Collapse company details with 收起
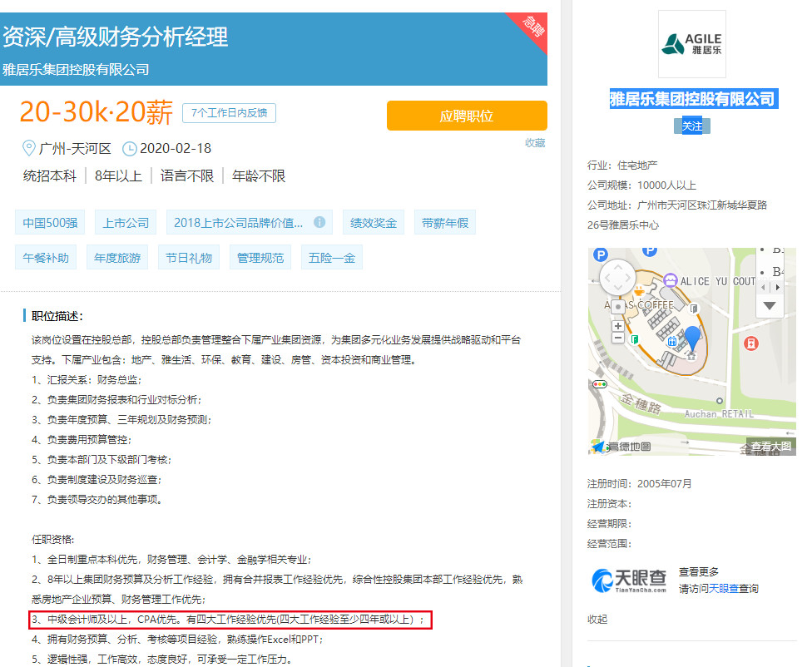812x667 pixels. click(x=597, y=620)
